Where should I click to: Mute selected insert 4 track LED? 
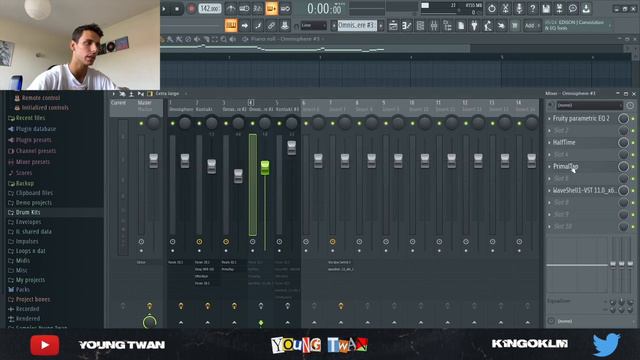253,123
